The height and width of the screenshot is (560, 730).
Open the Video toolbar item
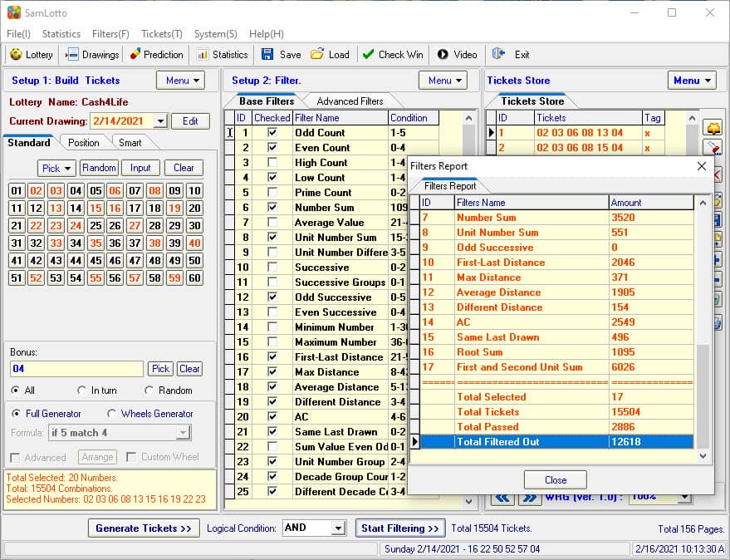tap(457, 55)
